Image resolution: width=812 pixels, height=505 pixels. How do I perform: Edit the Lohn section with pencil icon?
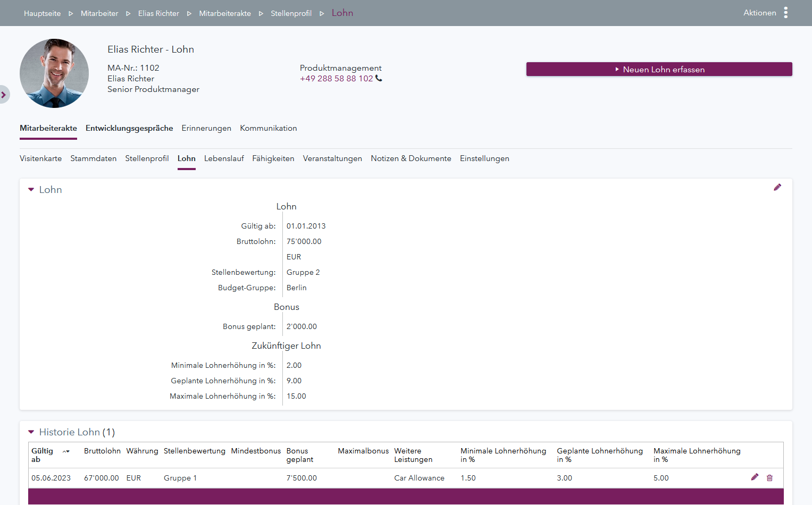[777, 187]
